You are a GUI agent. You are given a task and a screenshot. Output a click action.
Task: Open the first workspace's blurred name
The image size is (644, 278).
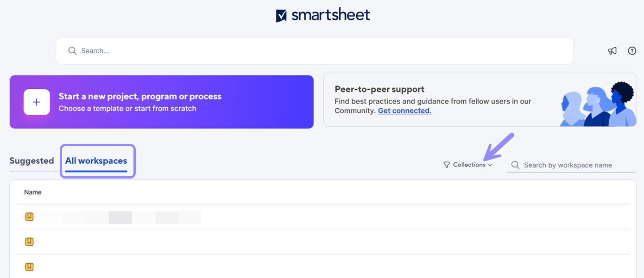(x=120, y=217)
